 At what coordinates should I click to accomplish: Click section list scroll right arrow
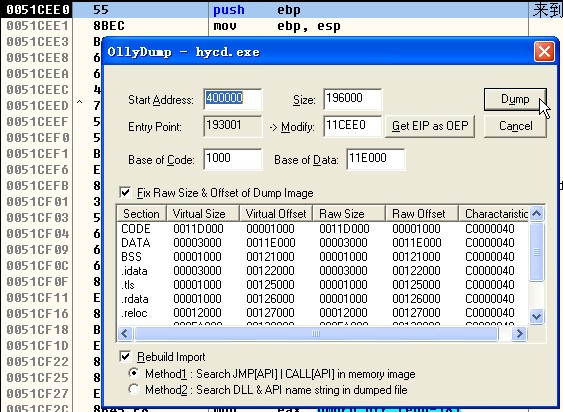coord(519,334)
